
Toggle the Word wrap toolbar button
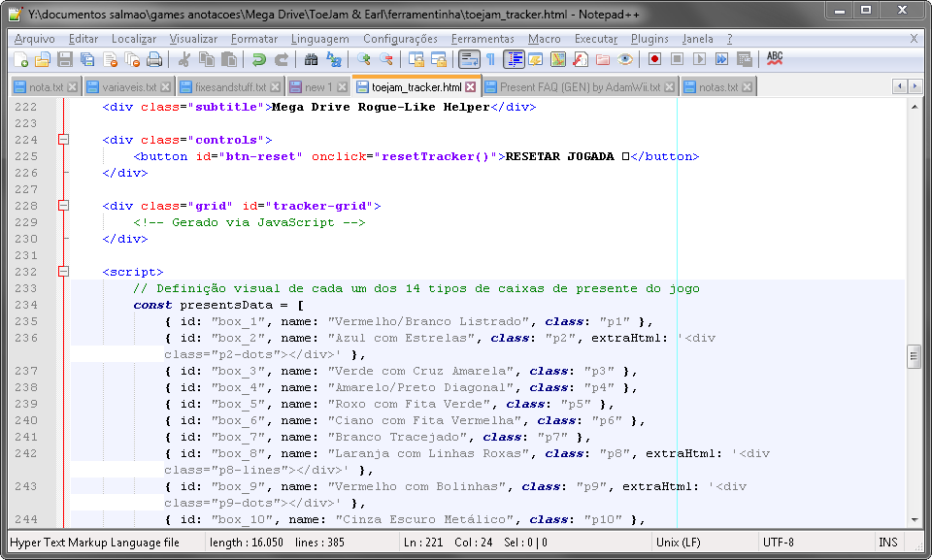tap(469, 59)
